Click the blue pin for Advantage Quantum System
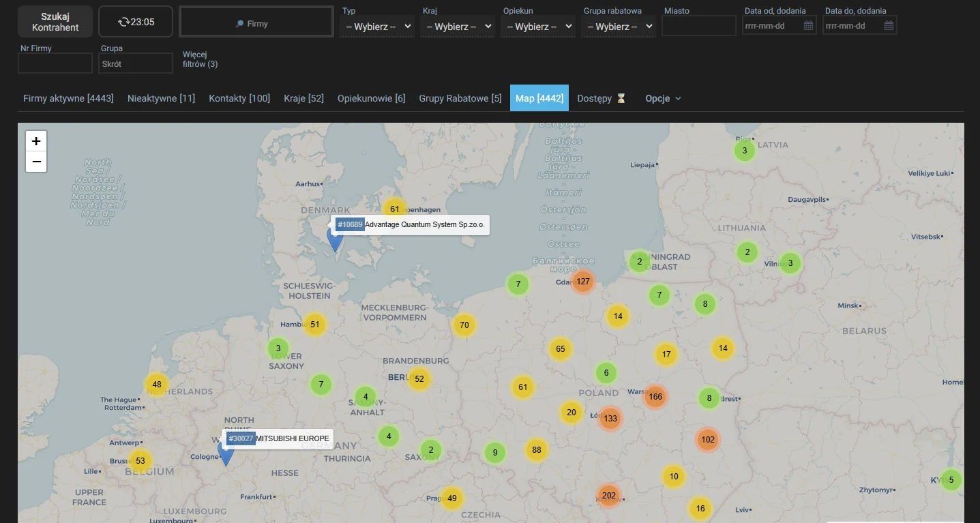Screen dimensions: 980x523 click(x=335, y=240)
